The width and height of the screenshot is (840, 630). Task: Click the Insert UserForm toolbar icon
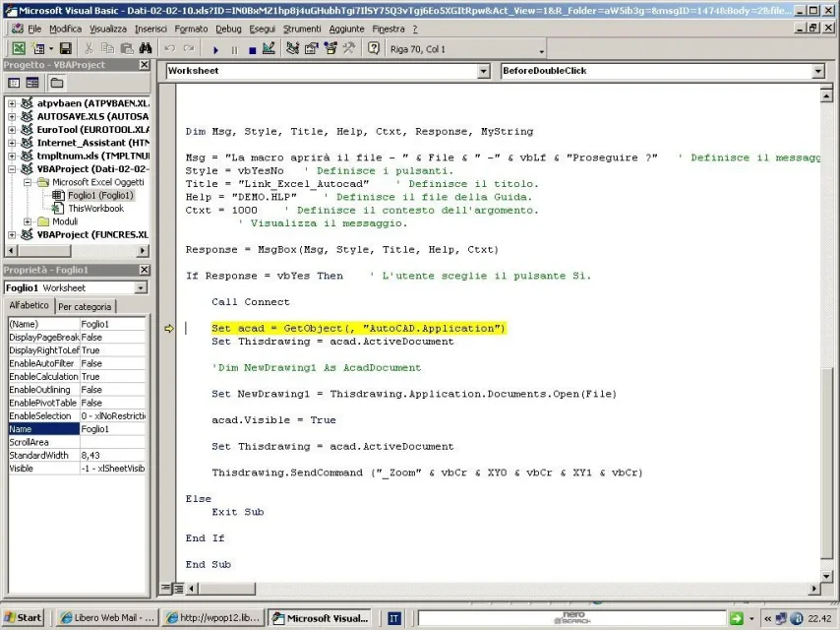click(x=38, y=49)
